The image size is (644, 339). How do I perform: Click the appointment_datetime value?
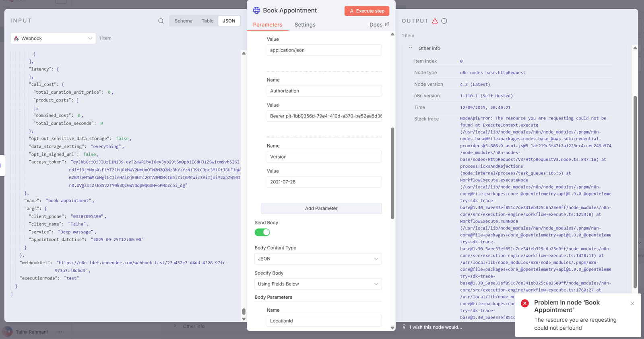pyautogui.click(x=117, y=240)
